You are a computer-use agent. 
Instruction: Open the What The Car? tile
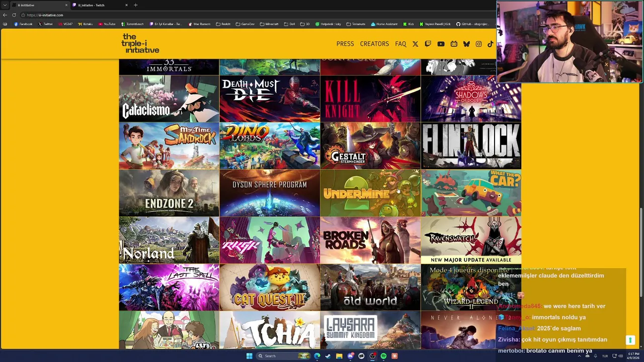(471, 193)
